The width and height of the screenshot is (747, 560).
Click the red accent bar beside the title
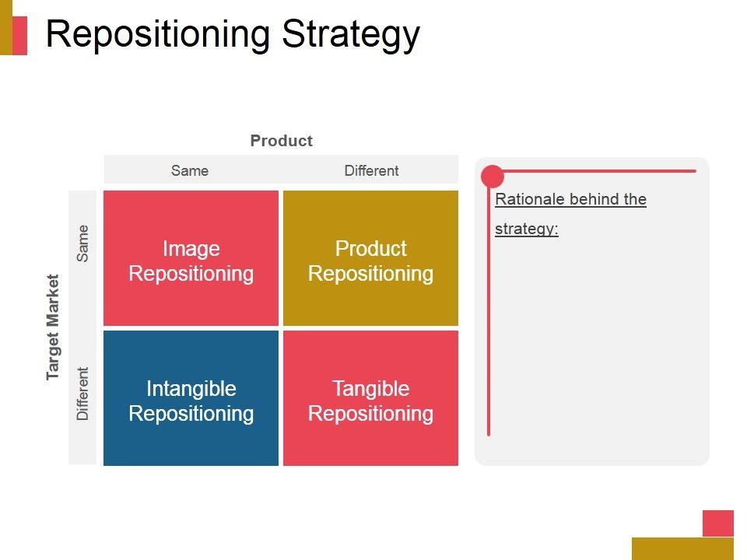20,36
